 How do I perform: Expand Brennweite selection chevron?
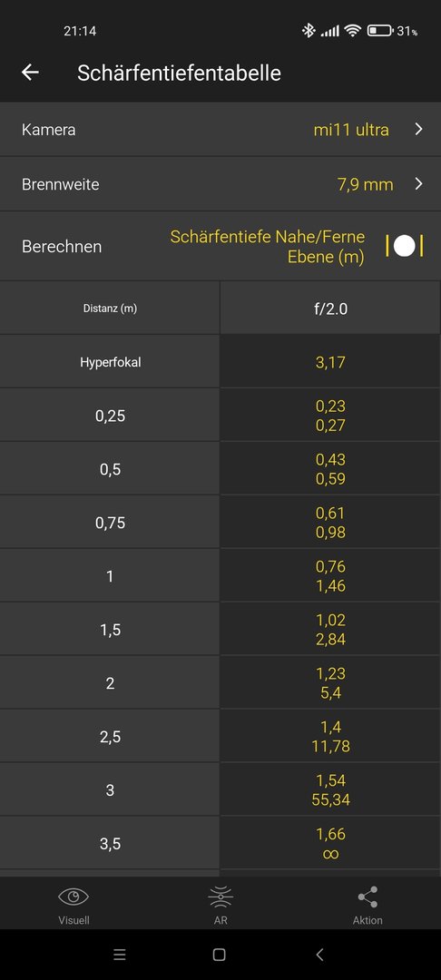point(418,183)
